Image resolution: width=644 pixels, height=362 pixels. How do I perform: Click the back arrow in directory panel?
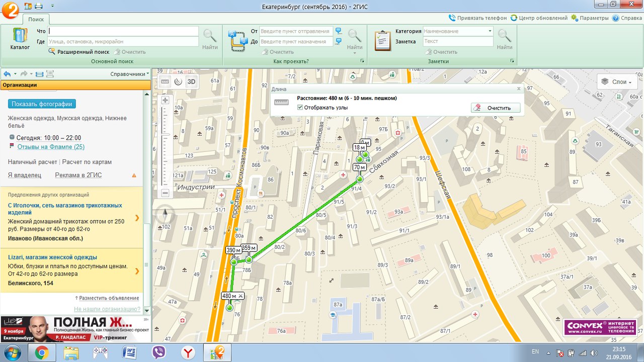[7, 73]
